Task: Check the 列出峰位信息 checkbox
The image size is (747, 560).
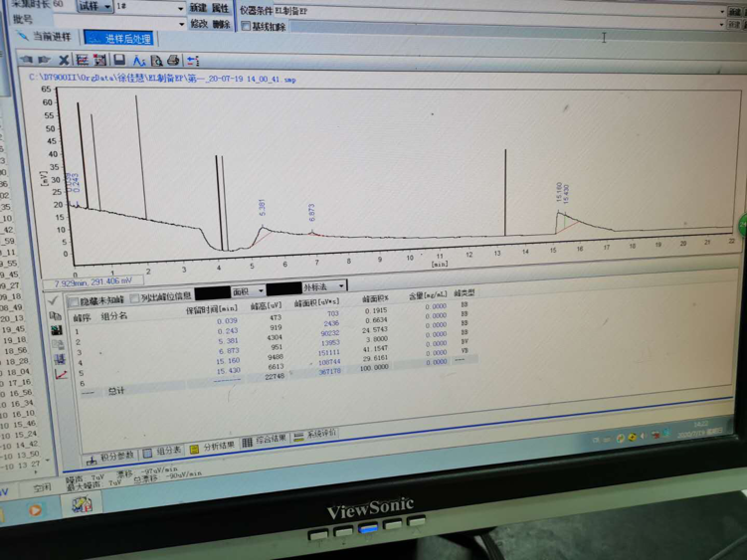Action: coord(135,298)
